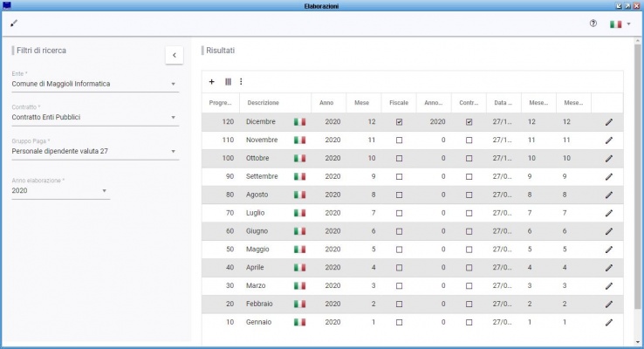Click the vertical scrollbar on the right

tap(637, 174)
